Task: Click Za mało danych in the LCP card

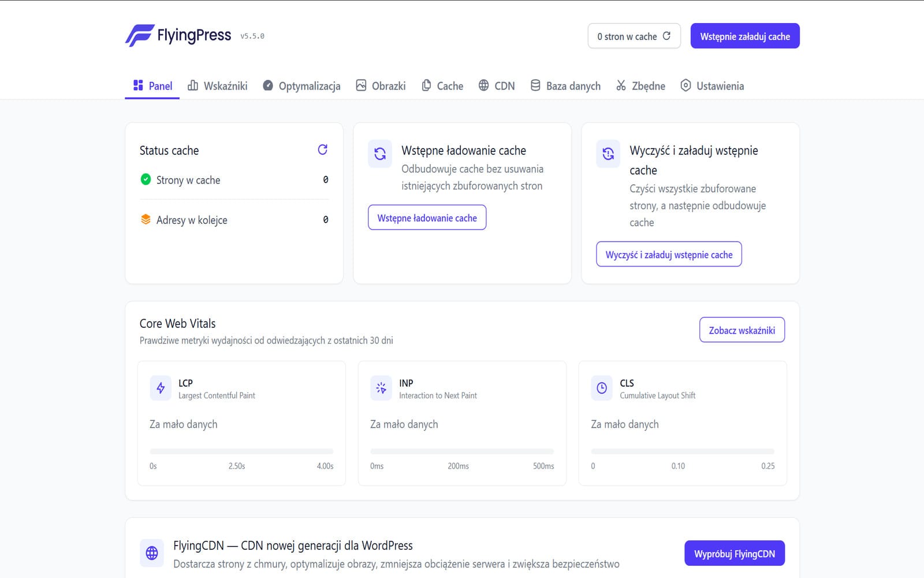Action: pyautogui.click(x=184, y=424)
